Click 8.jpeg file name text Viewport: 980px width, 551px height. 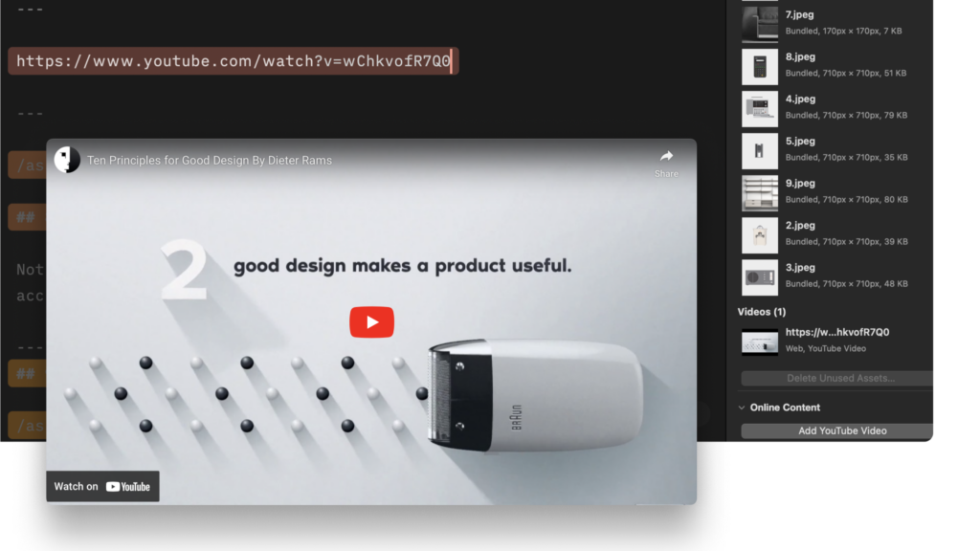point(800,56)
